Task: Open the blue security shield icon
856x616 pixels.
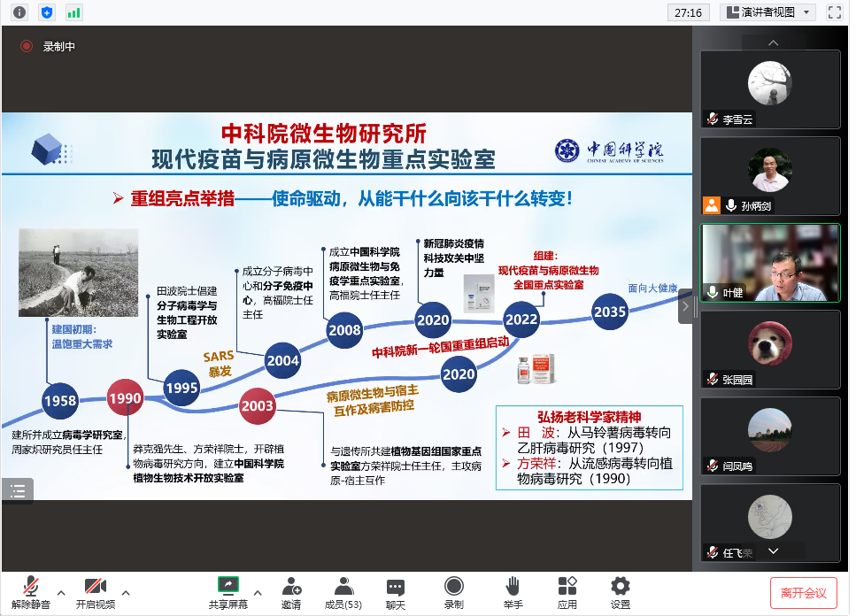Action: [x=47, y=12]
